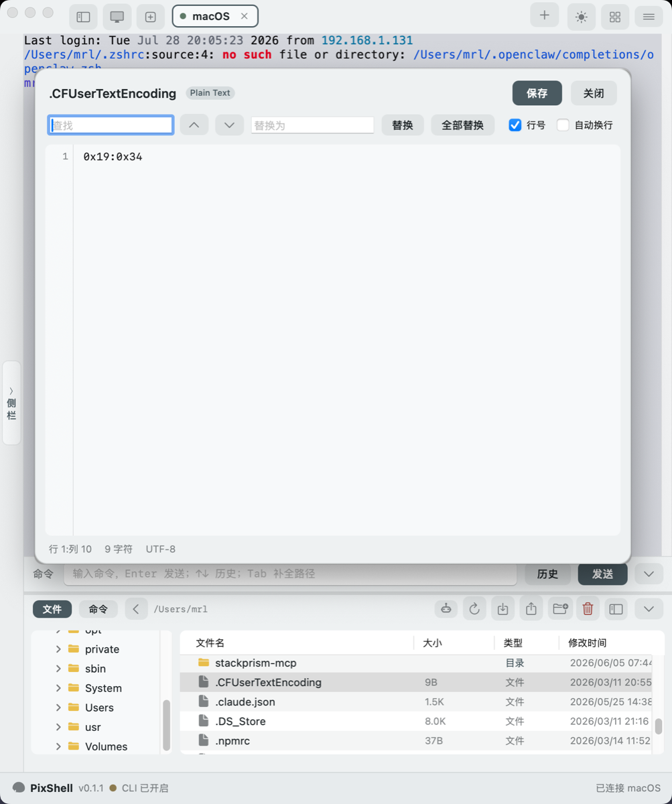Expand the private folder in tree
The image size is (672, 804).
click(58, 649)
